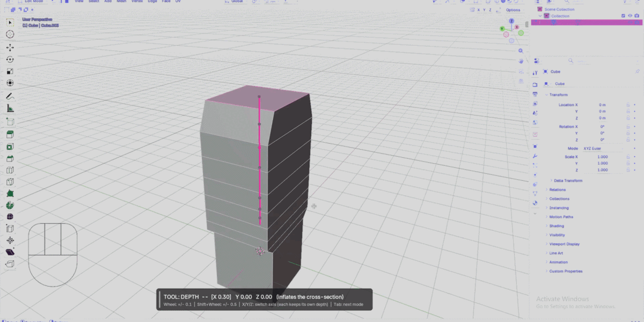Click the Scale X value field
The height and width of the screenshot is (322, 644).
(x=603, y=157)
